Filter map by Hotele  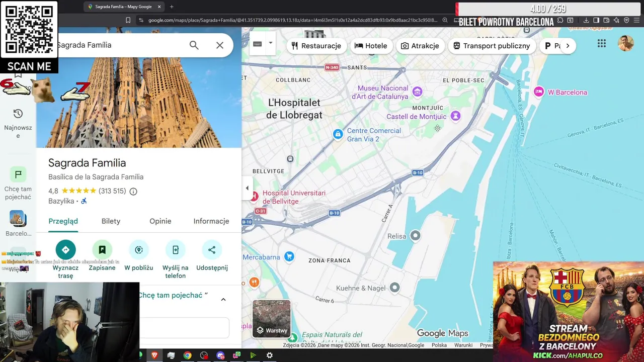coord(371,46)
